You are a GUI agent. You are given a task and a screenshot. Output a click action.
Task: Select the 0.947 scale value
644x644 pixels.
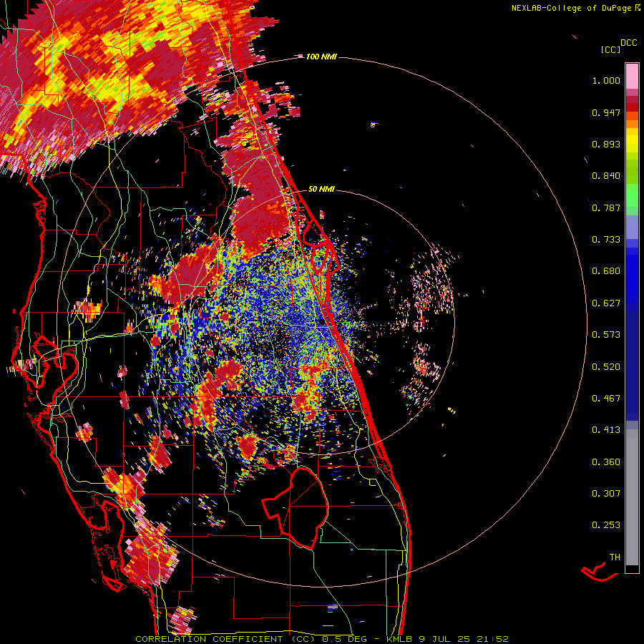tap(606, 112)
